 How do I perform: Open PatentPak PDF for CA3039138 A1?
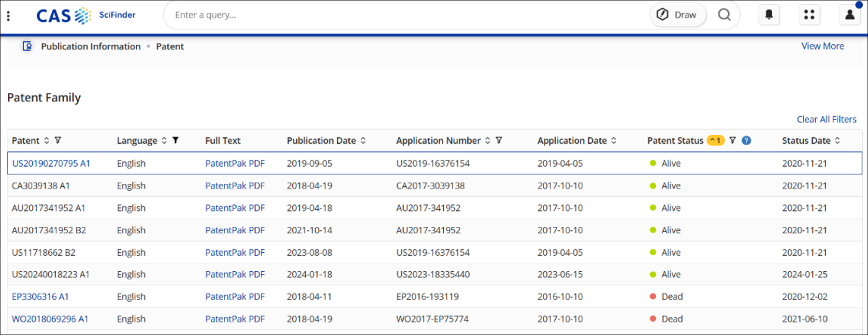coord(235,186)
